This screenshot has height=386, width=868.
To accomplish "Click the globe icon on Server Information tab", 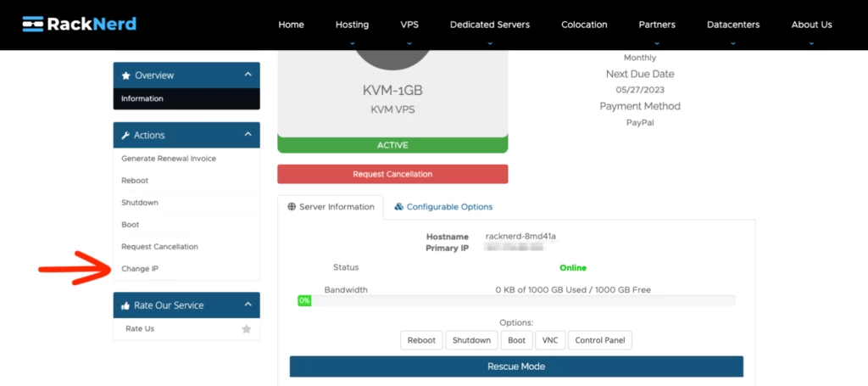I will pos(292,207).
